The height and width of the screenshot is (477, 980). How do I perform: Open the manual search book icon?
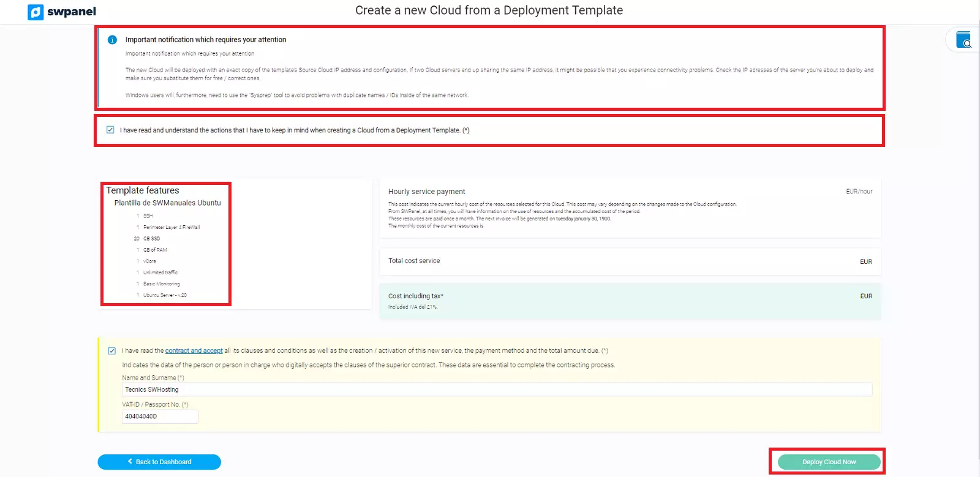[x=963, y=40]
